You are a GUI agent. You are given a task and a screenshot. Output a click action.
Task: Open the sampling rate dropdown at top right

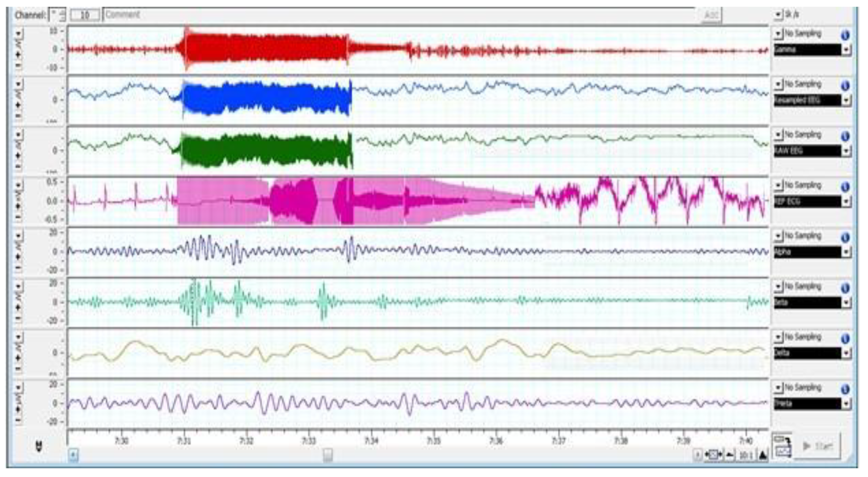point(778,15)
